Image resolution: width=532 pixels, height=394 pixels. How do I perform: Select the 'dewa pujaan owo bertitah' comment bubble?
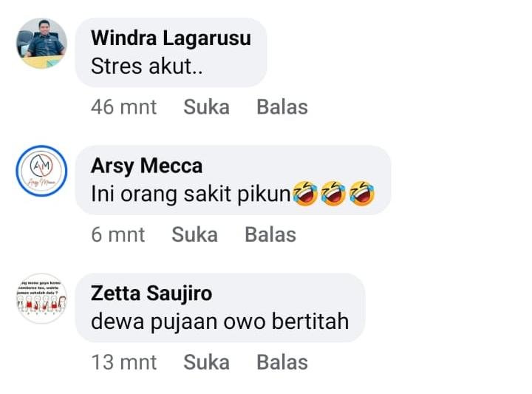[220, 308]
